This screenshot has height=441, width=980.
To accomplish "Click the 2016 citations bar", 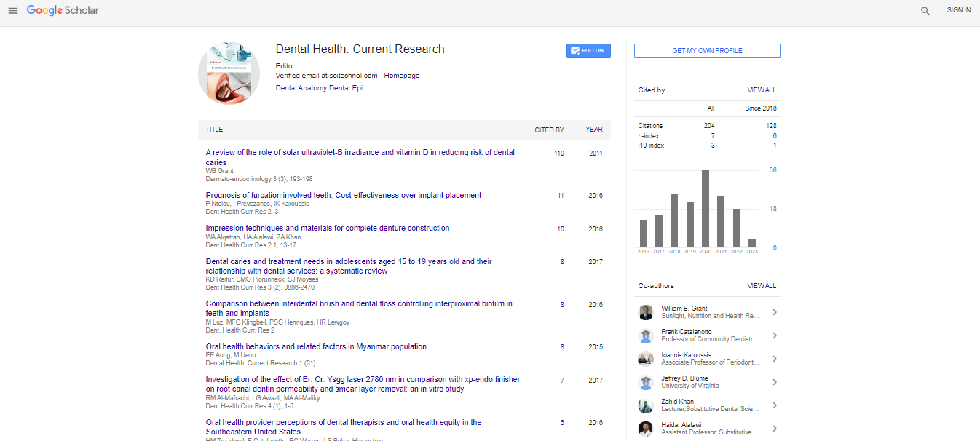I will click(644, 234).
